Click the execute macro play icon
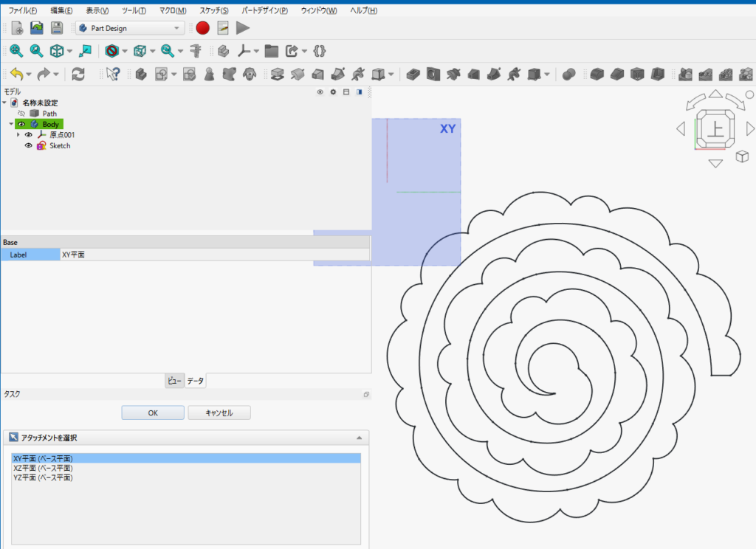 tap(242, 28)
